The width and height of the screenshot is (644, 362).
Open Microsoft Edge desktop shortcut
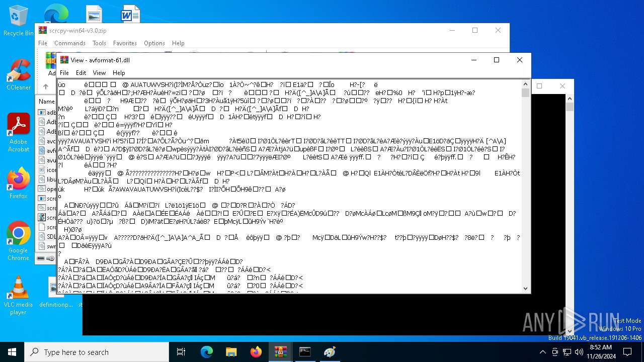(x=56, y=14)
